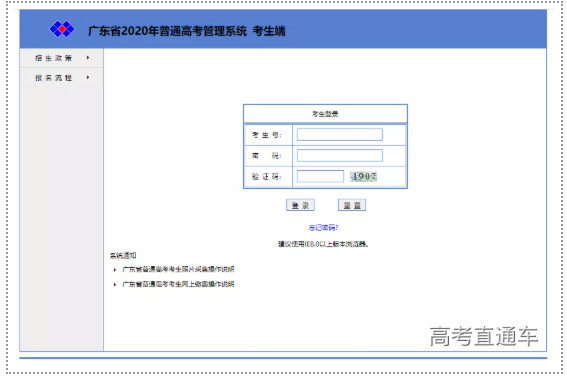This screenshot has width=567, height=376.
Task: Open the 考生网上缴费操作说明 notice link
Action: coord(178,284)
